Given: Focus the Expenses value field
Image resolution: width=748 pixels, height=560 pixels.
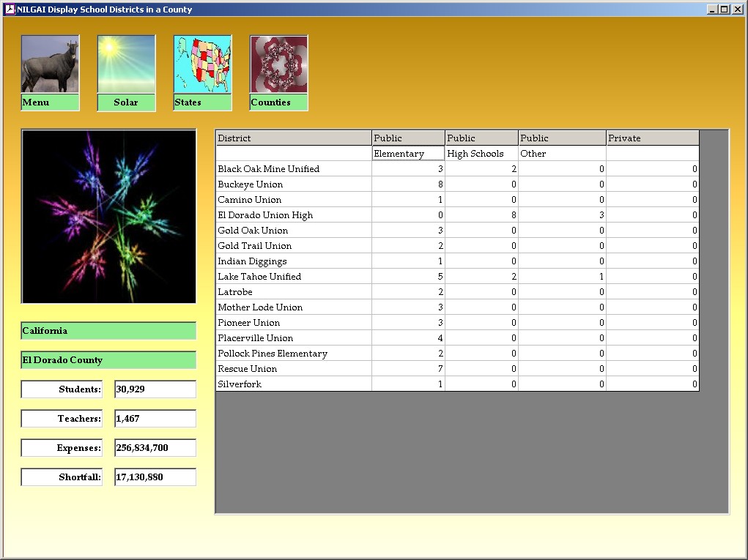Looking at the screenshot, I should point(155,448).
